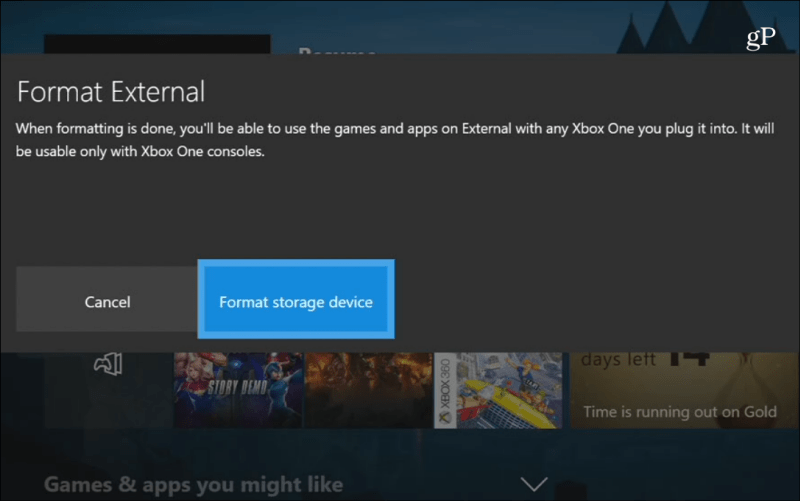
Task: Select the controller icon tile
Action: (x=108, y=390)
